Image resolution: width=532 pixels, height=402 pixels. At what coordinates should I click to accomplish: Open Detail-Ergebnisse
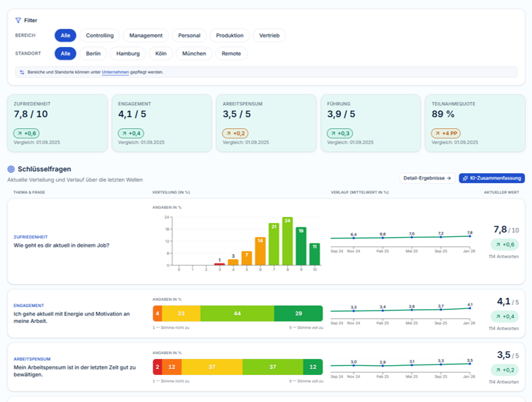427,178
